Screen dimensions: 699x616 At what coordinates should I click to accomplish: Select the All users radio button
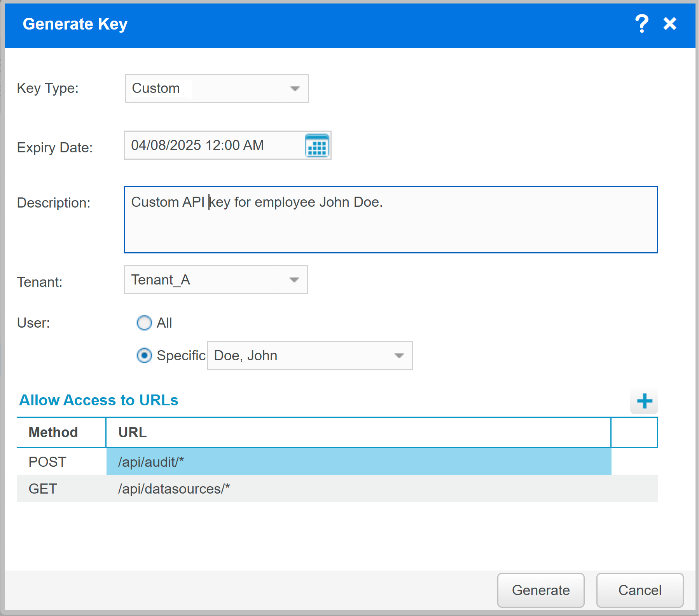(x=144, y=323)
